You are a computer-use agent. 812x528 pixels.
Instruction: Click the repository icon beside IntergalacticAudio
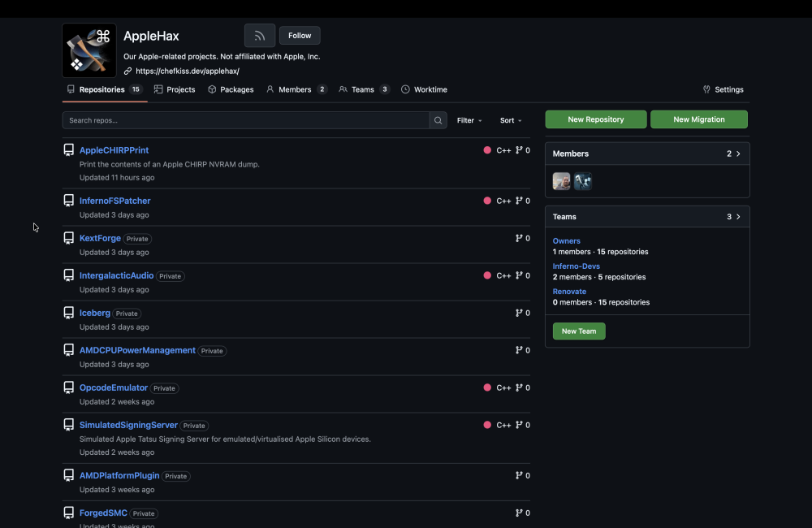click(68, 275)
